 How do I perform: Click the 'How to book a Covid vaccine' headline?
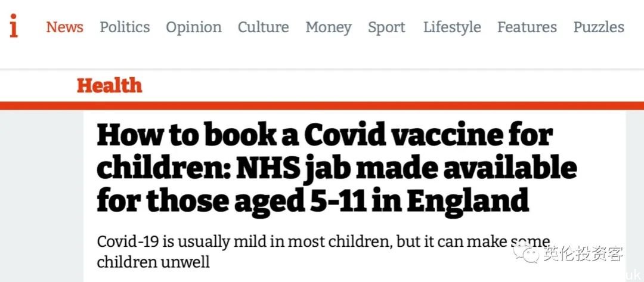(x=337, y=169)
